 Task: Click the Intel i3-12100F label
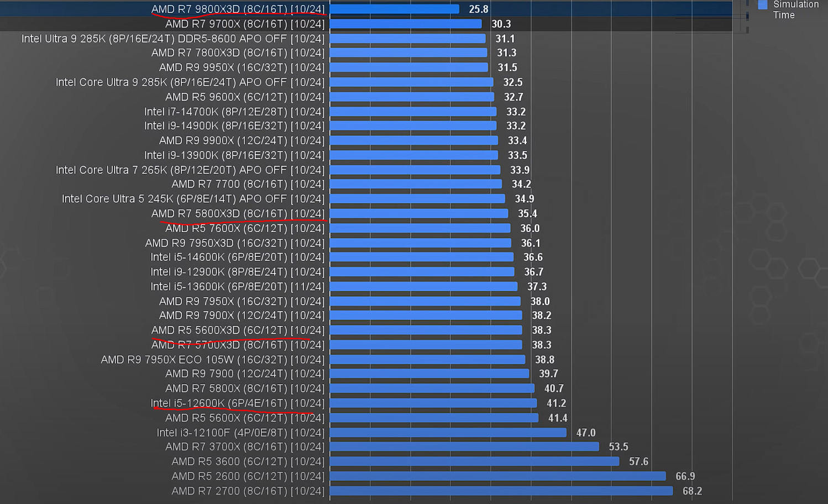pyautogui.click(x=240, y=432)
